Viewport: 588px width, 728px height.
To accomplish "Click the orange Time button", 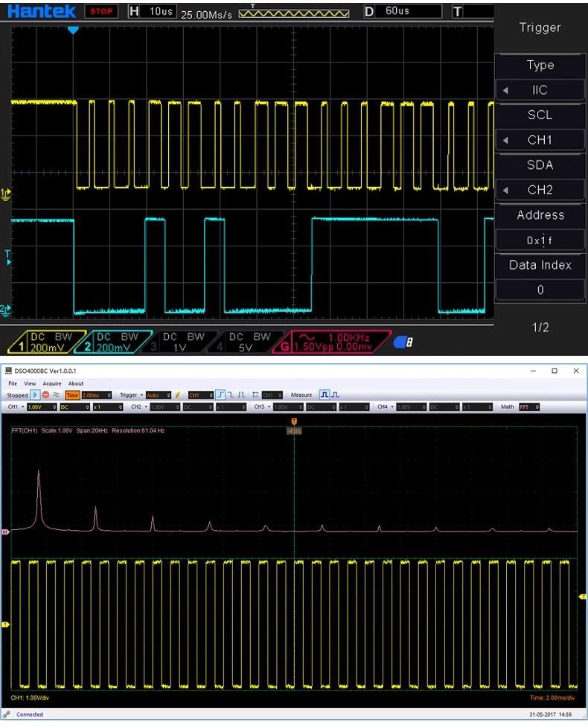I will [x=72, y=395].
